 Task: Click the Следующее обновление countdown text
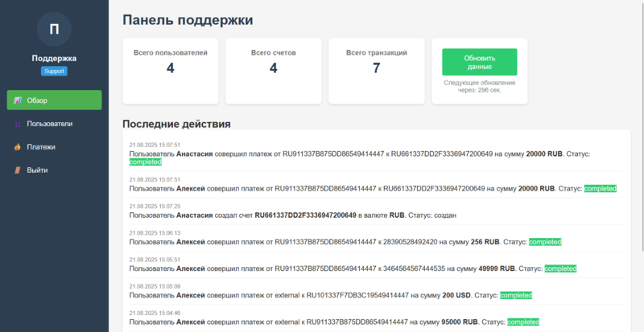tap(479, 87)
